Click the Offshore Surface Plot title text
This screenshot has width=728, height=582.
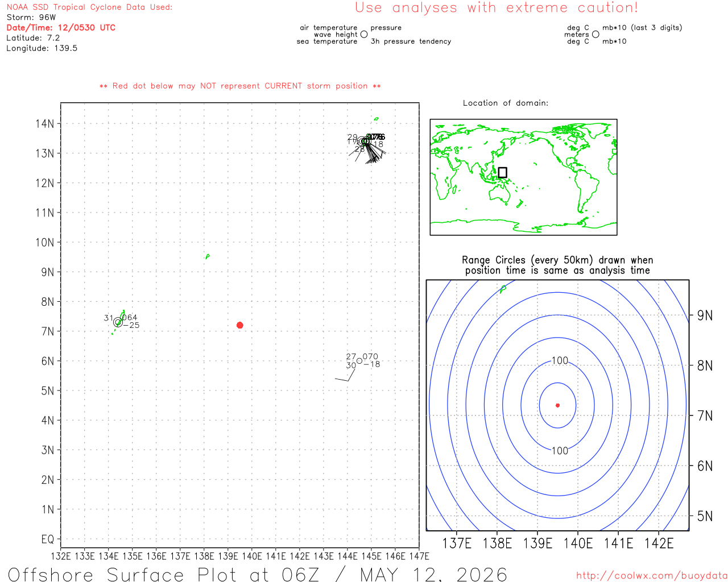tap(258, 574)
